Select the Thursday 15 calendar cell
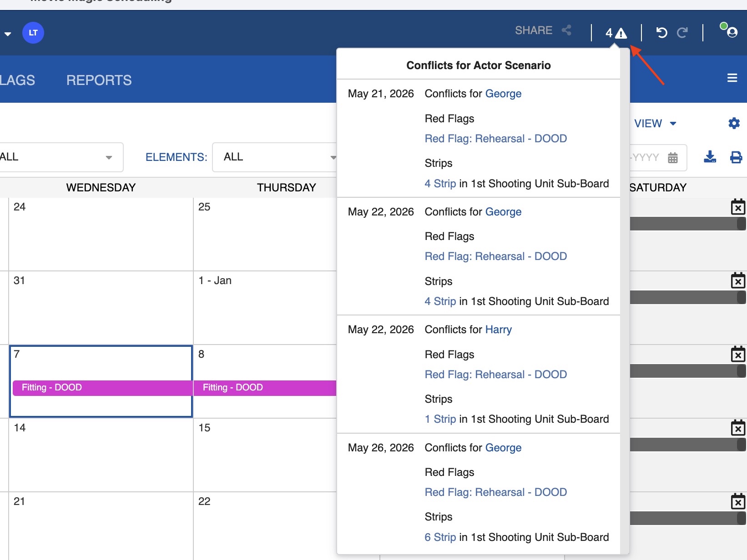 264,455
